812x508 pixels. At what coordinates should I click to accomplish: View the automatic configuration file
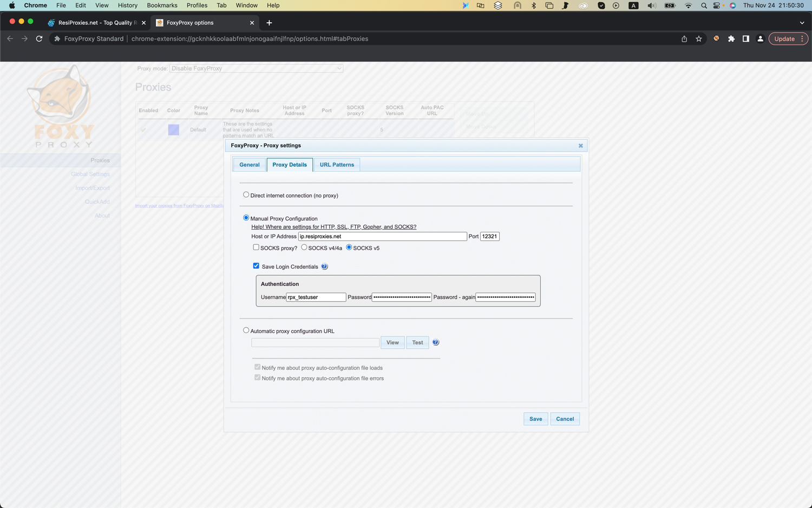(392, 342)
